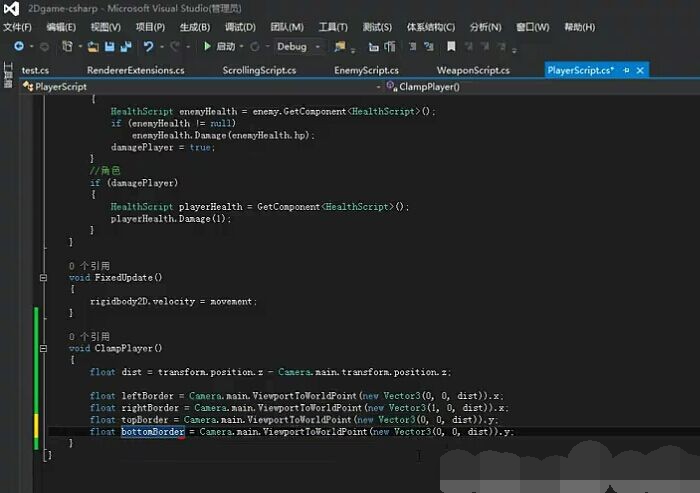This screenshot has height=493, width=700.
Task: Click the Save All toolbar icon
Action: pyautogui.click(x=126, y=46)
